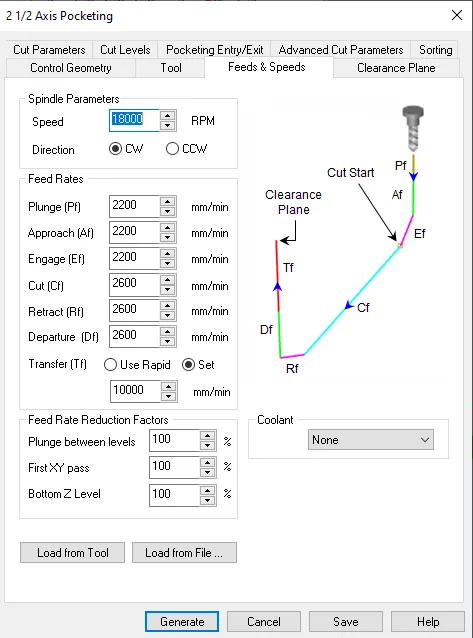473x638 pixels.
Task: Decrease Engage (Ef) feed rate
Action: (168, 264)
